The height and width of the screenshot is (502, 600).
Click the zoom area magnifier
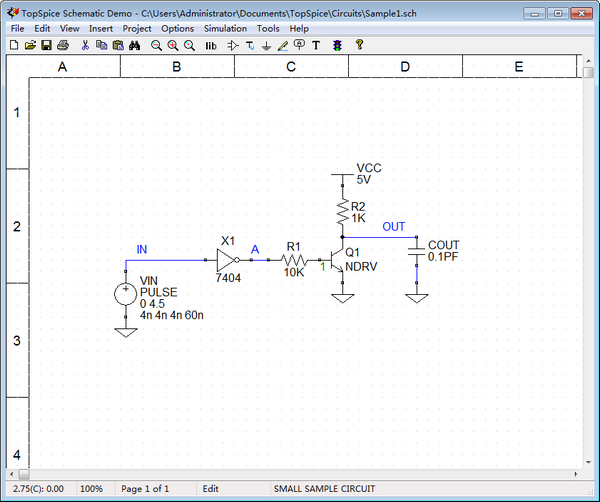point(189,46)
